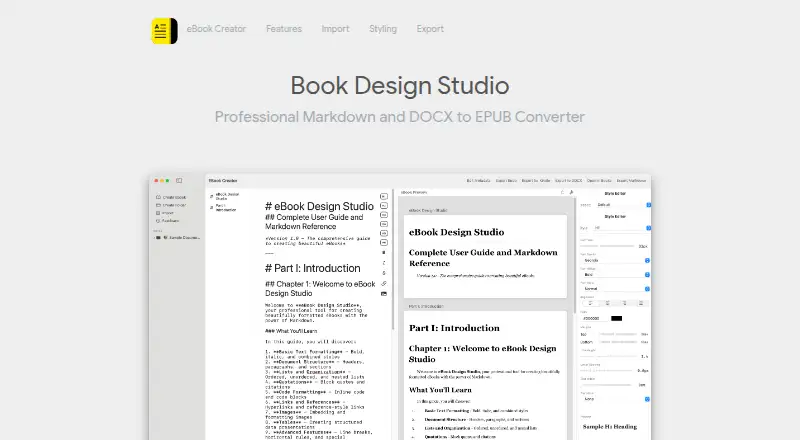Select Feedback in the app sidebar
This screenshot has width=800, height=440.
(x=167, y=221)
